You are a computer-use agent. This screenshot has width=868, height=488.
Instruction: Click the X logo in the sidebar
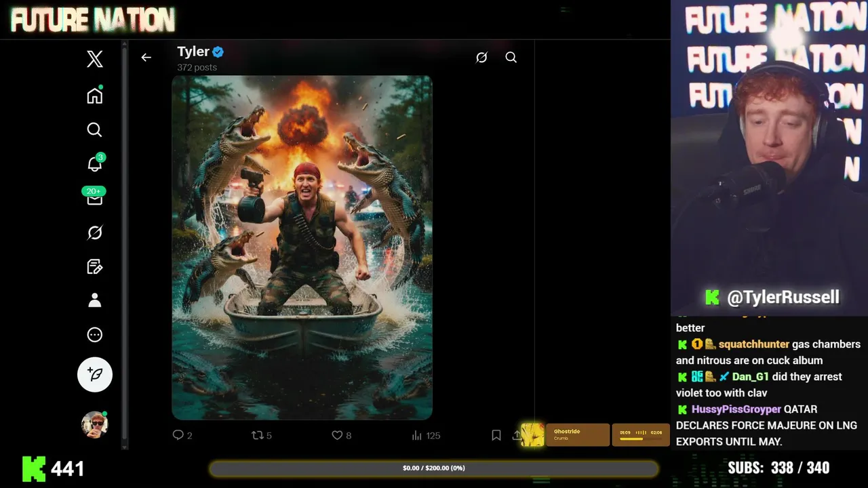95,59
